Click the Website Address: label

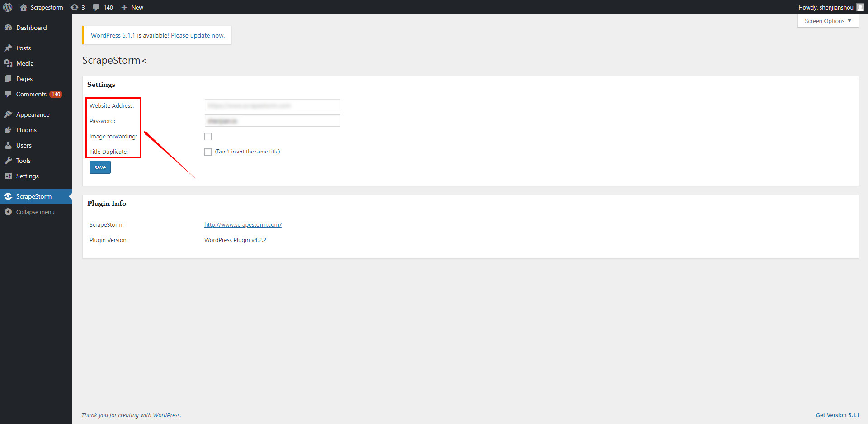click(x=112, y=105)
